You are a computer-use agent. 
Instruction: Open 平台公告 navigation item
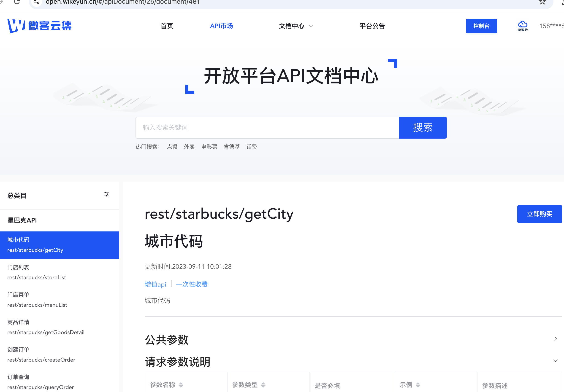tap(372, 26)
